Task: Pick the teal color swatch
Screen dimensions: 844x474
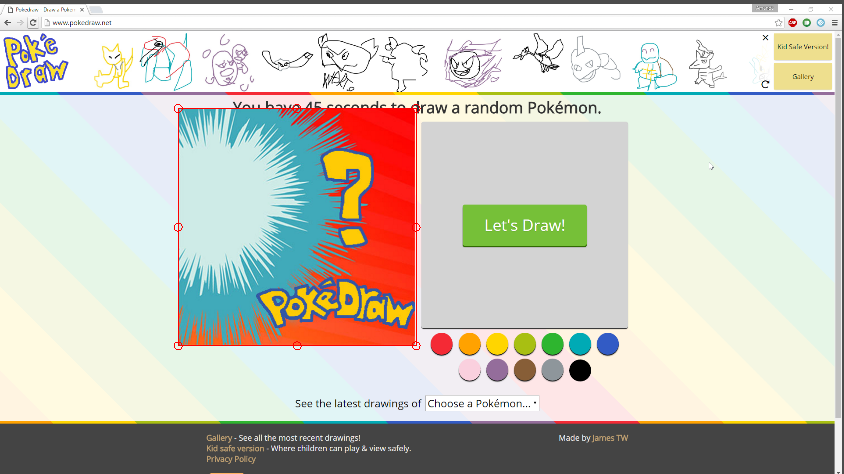Action: pyautogui.click(x=580, y=344)
